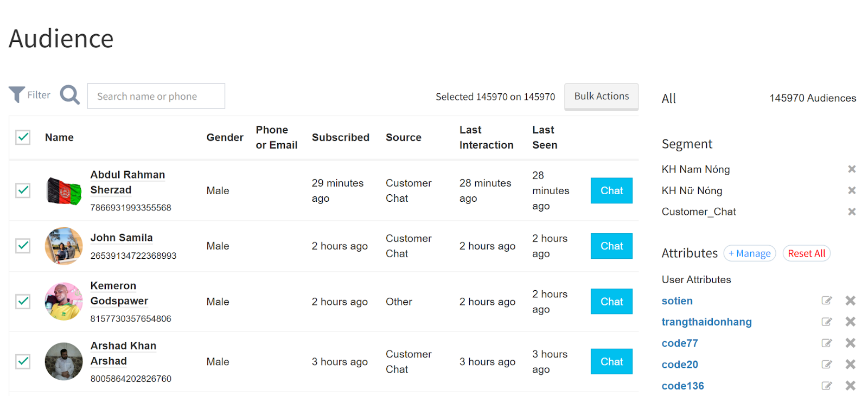
Task: Remove the KH Nam Nóng segment
Action: coord(852,169)
